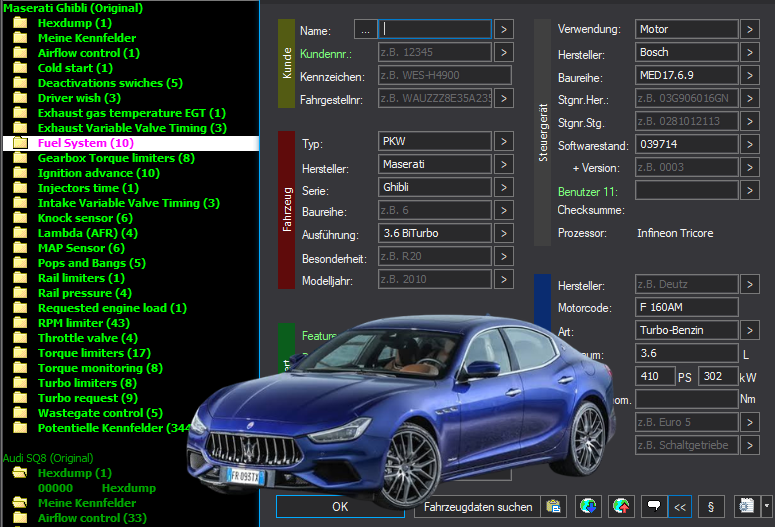Select Intake Variable Valve Timing (3)
The width and height of the screenshot is (775, 527).
129,203
